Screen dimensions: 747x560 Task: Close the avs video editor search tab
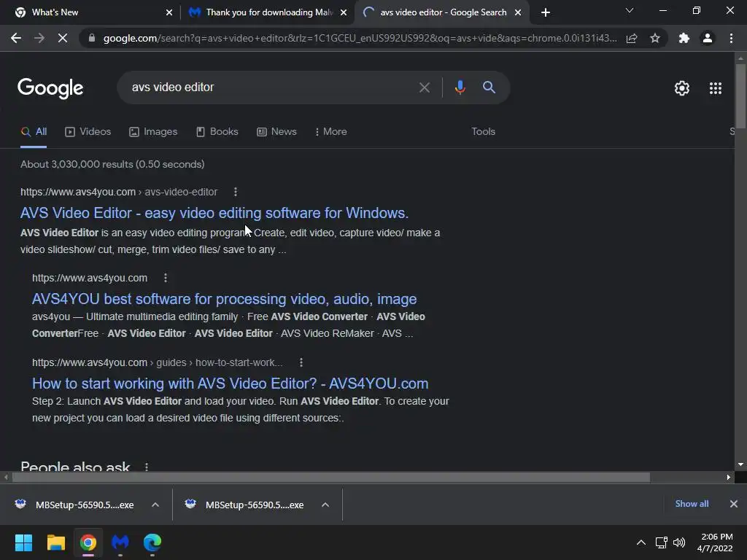(518, 12)
